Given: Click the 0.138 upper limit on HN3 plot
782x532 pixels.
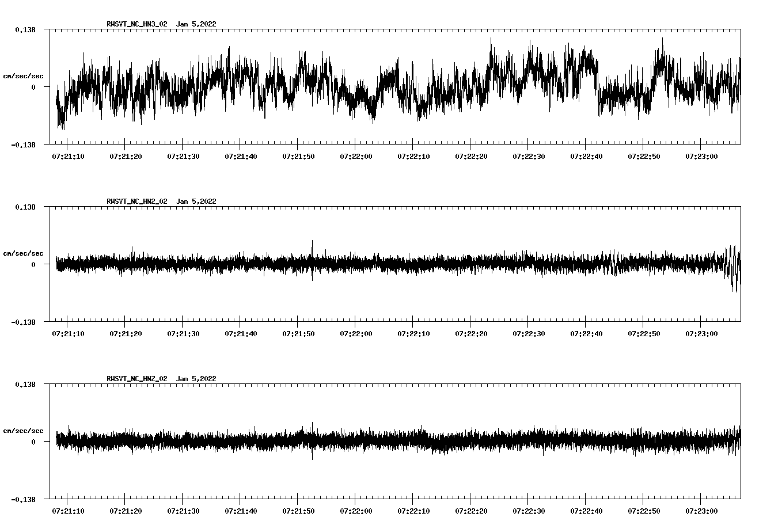Looking at the screenshot, I should [25, 29].
